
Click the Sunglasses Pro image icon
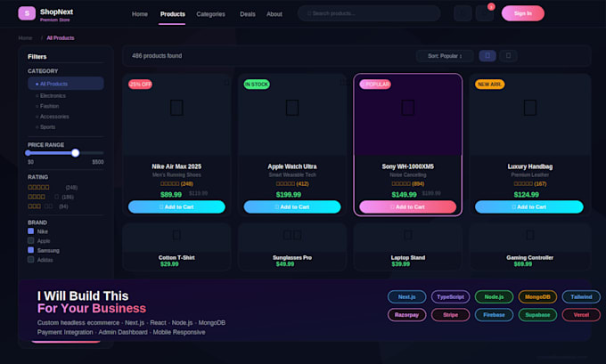pos(292,235)
